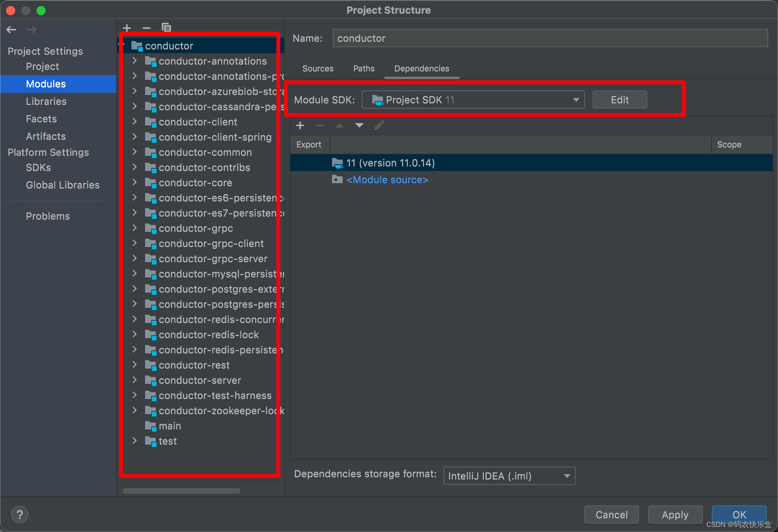Add a dependency with plus icon

point(300,125)
